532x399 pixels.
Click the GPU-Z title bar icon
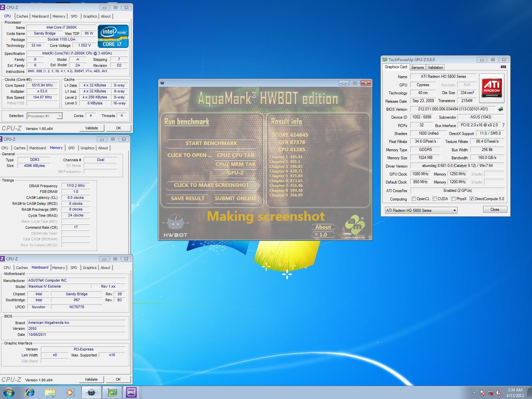coord(385,60)
